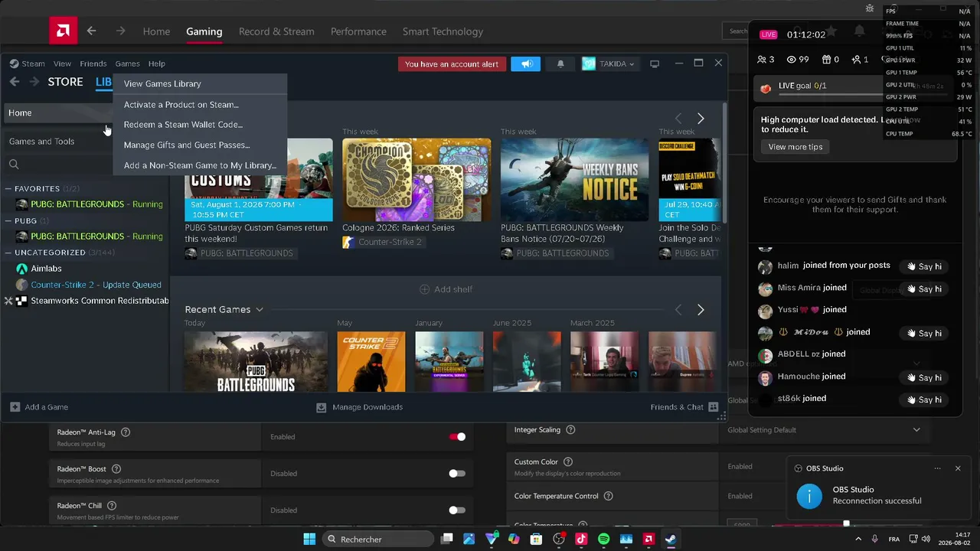
Task: Open Weekly Bans Notice news thumbnail
Action: 575,180
